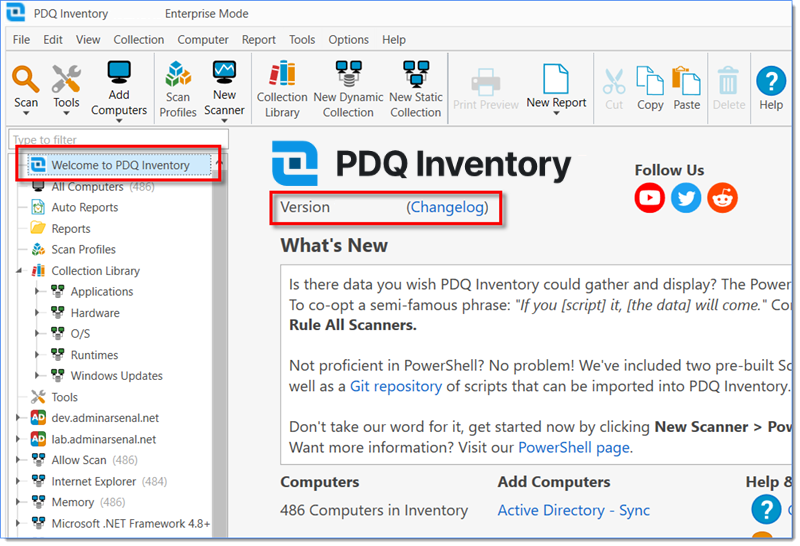The image size is (800, 546).
Task: Open the Collection menu
Action: coord(138,40)
